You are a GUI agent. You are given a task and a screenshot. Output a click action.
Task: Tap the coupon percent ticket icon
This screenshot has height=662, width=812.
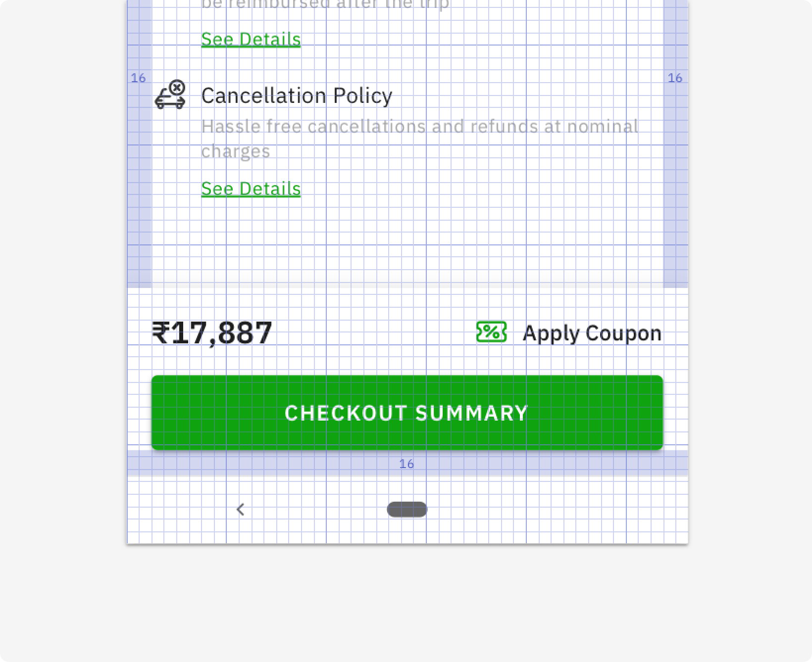491,332
